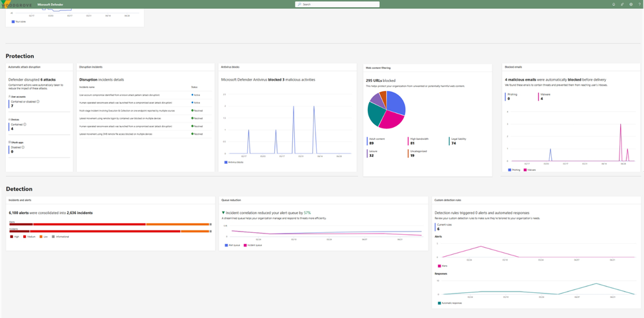Click the Malware count 4
Viewport: 644px width, 318px height.
click(x=542, y=99)
